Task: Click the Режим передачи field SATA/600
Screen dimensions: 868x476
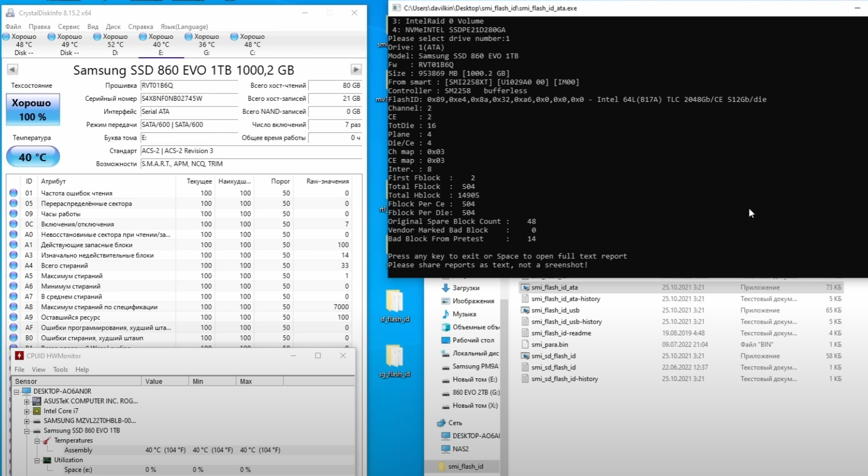Action: tap(189, 125)
